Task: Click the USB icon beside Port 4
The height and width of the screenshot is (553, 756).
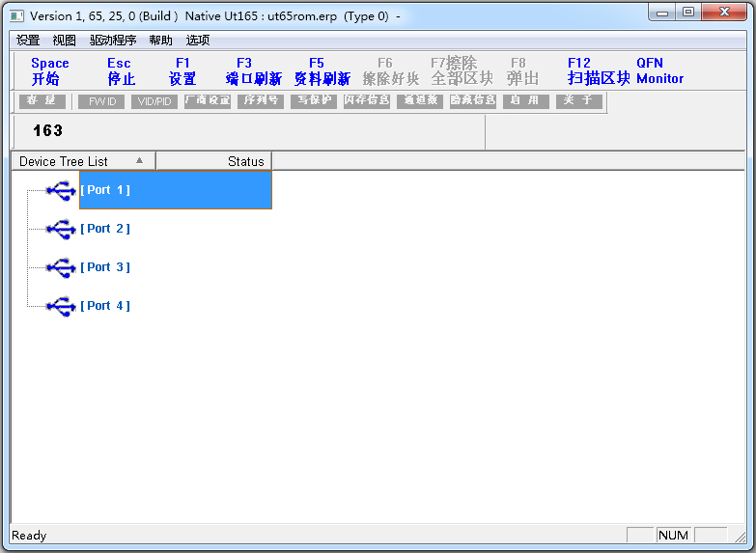Action: coord(61,306)
